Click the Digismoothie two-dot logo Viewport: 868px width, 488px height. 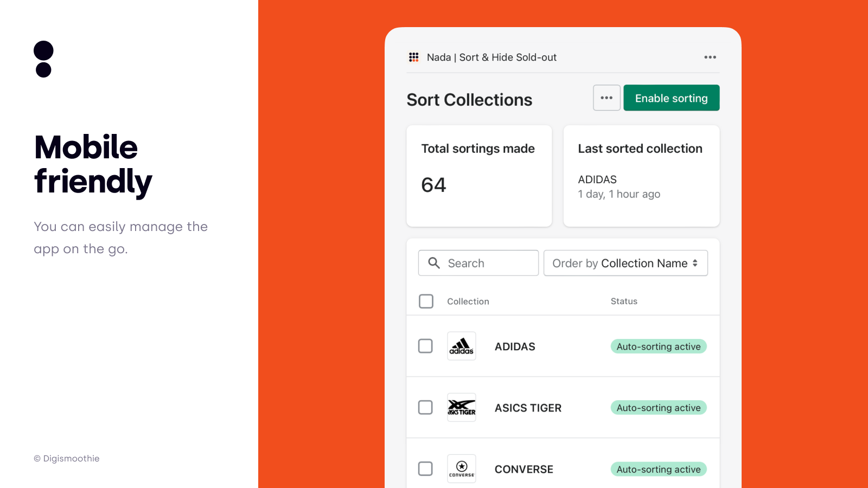[x=43, y=59]
